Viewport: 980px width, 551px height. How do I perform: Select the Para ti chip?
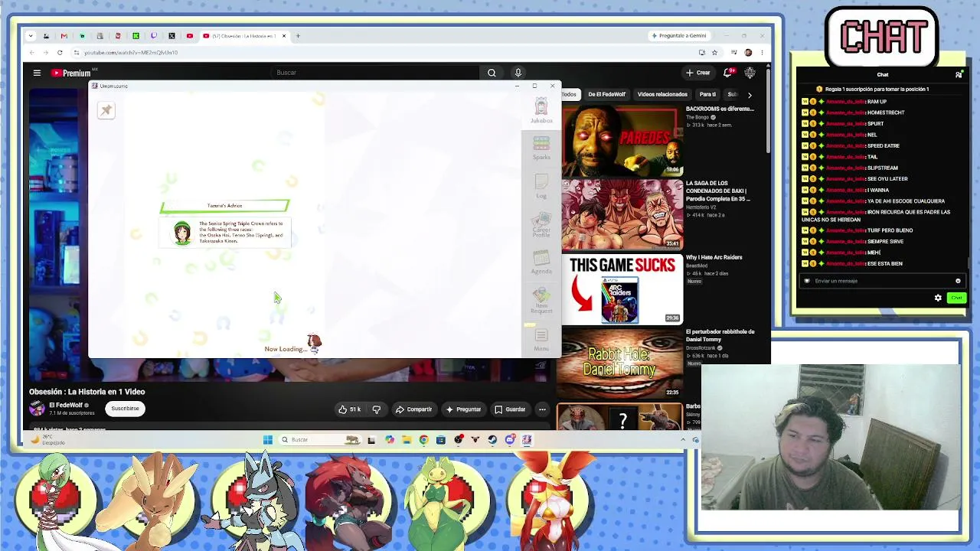point(707,94)
